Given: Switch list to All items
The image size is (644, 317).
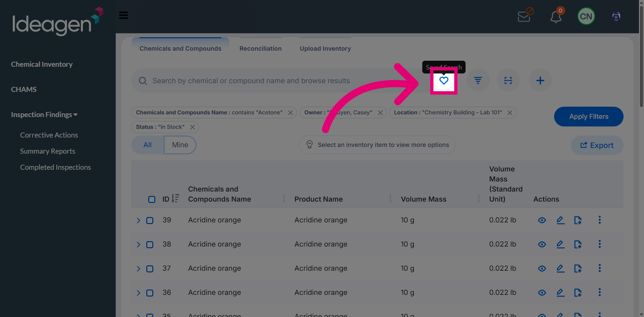Looking at the screenshot, I should coord(148,145).
